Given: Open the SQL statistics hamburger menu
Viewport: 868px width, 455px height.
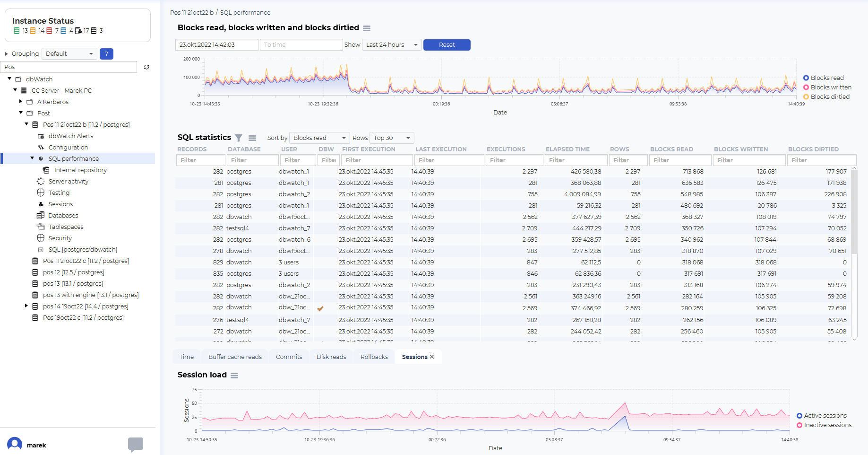Looking at the screenshot, I should tap(252, 138).
